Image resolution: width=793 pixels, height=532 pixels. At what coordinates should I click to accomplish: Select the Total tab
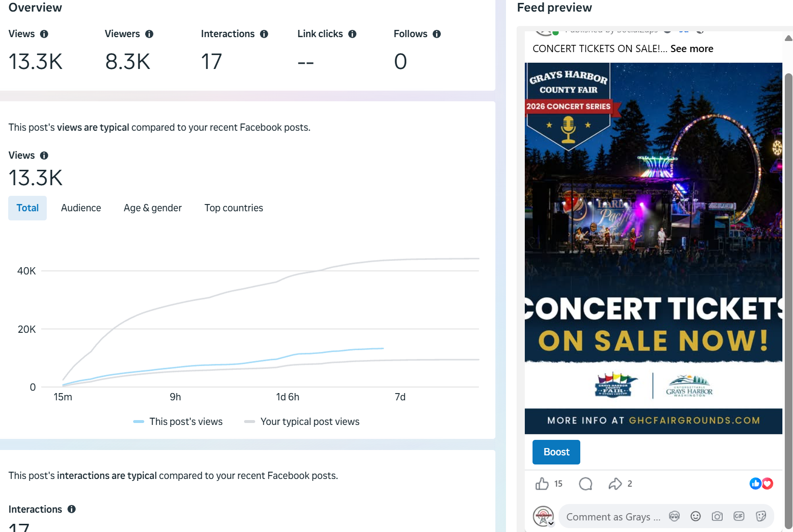27,208
